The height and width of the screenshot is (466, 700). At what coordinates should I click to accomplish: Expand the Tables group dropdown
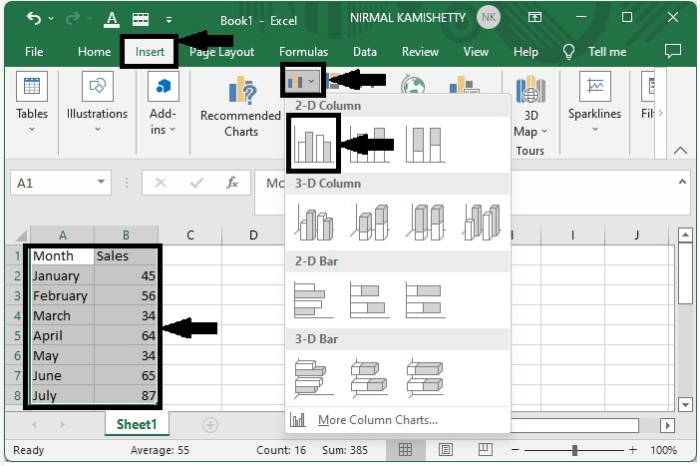click(32, 129)
